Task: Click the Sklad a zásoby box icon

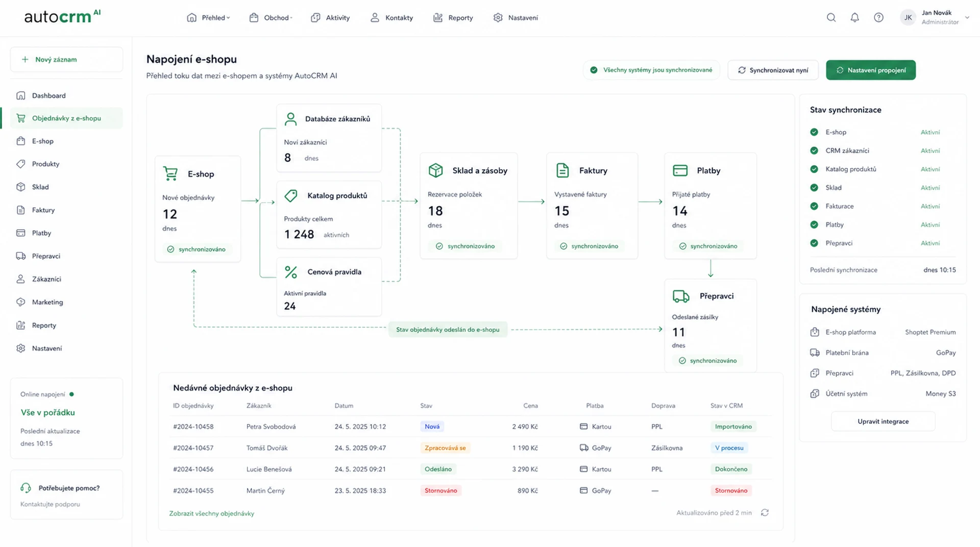Action: (435, 170)
